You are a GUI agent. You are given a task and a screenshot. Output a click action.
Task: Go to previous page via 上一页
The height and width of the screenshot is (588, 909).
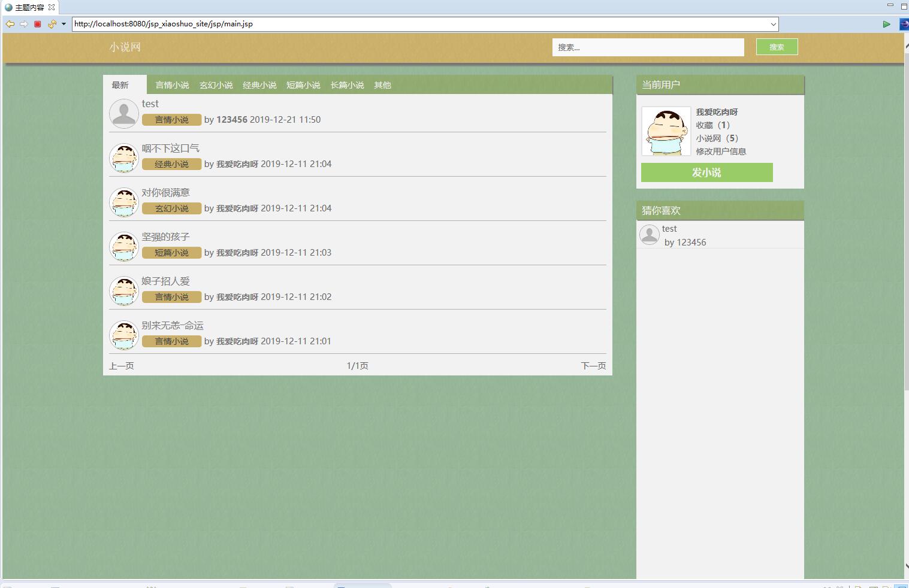pos(122,366)
